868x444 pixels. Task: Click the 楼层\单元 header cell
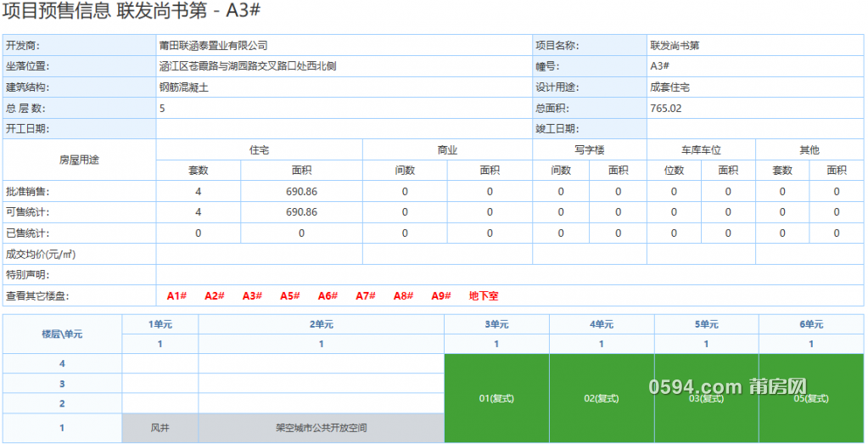coord(62,334)
